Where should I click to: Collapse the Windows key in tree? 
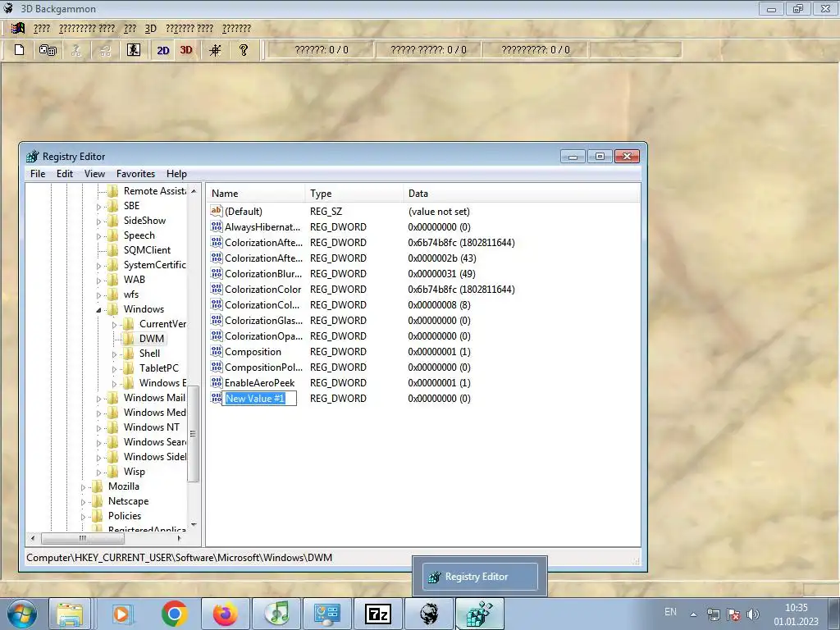(x=98, y=309)
